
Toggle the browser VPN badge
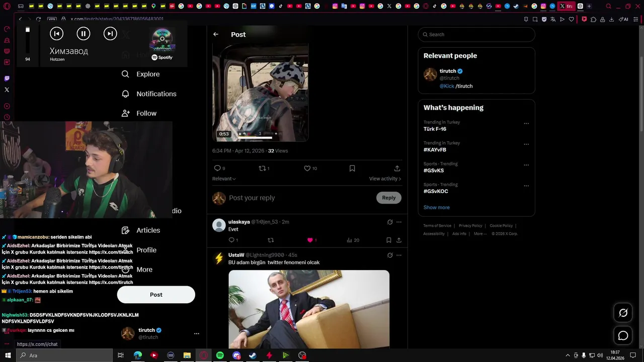tap(52, 19)
